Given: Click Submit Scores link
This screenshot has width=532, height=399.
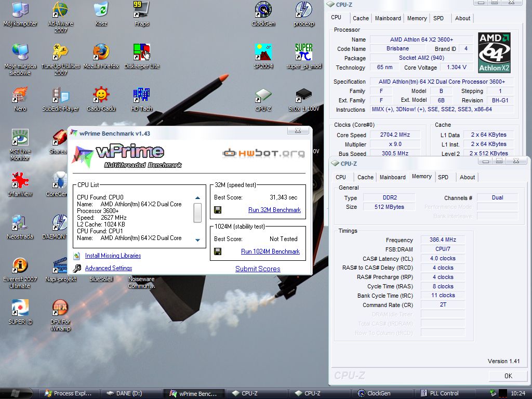Looking at the screenshot, I should [258, 269].
